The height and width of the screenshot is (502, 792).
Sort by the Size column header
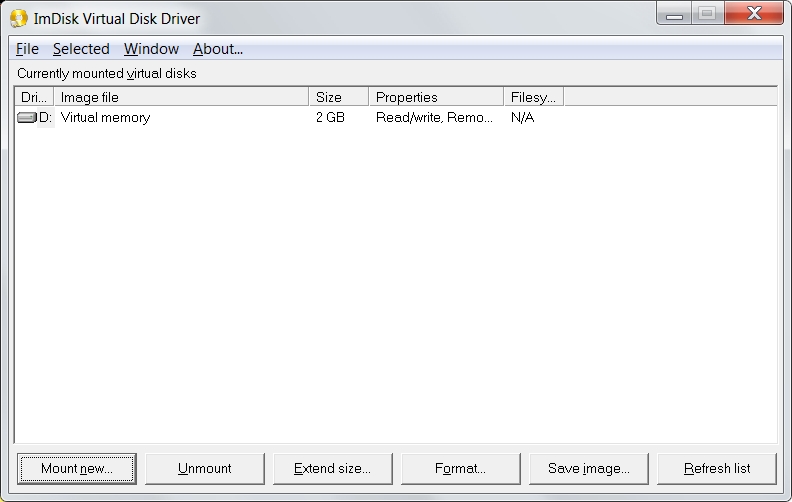pyautogui.click(x=339, y=97)
